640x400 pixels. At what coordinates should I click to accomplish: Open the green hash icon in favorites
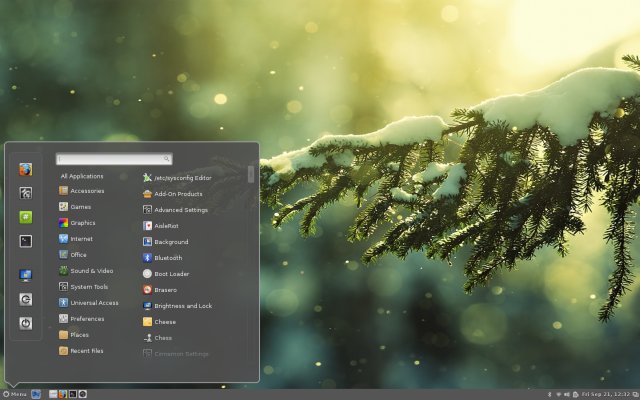point(26,217)
